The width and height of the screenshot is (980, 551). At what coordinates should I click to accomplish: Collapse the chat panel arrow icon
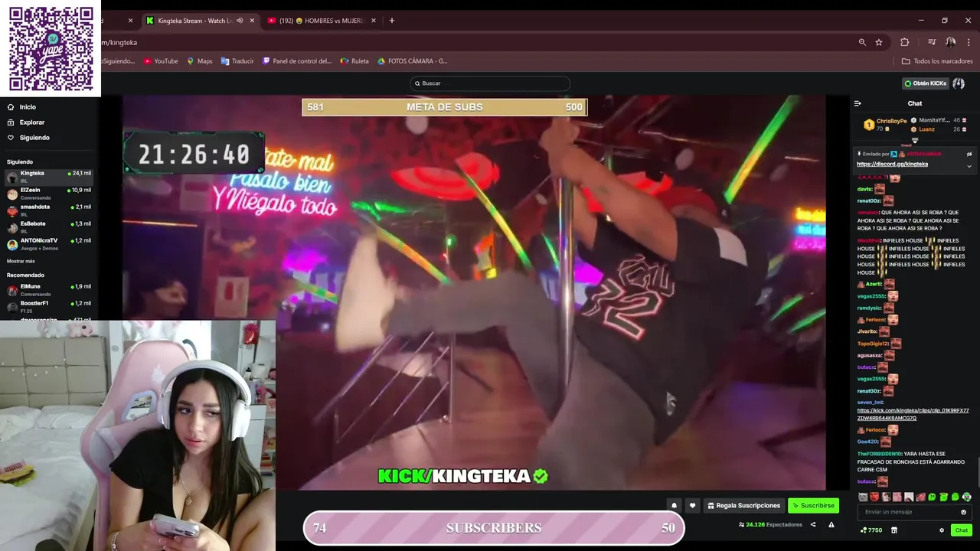857,103
